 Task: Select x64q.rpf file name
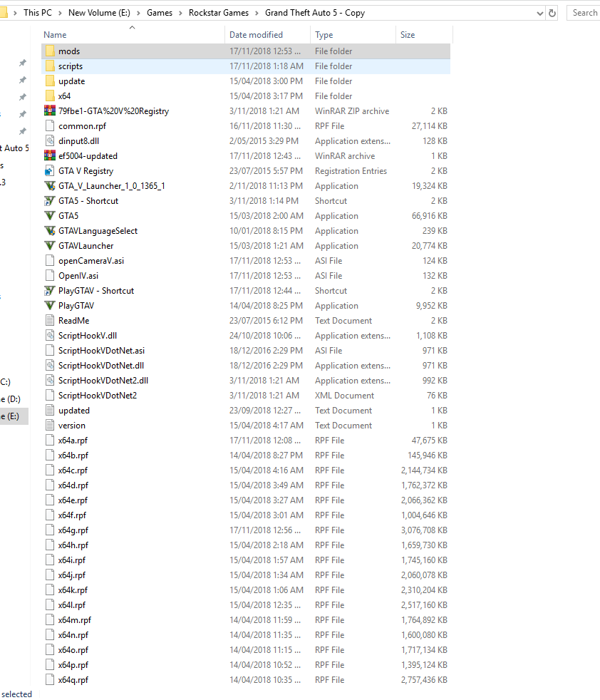73,680
